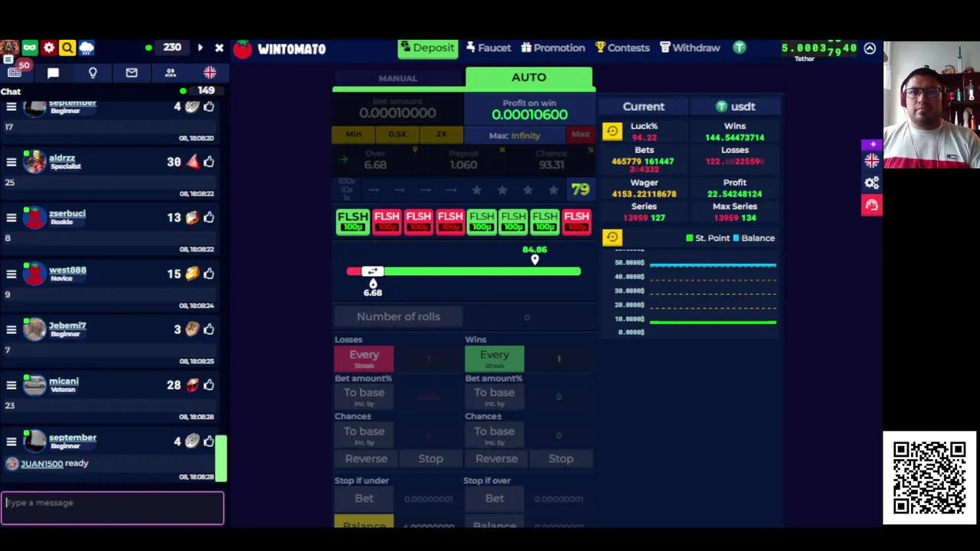Viewport: 980px width, 551px height.
Task: Click the play arrow beside 230
Action: [200, 48]
